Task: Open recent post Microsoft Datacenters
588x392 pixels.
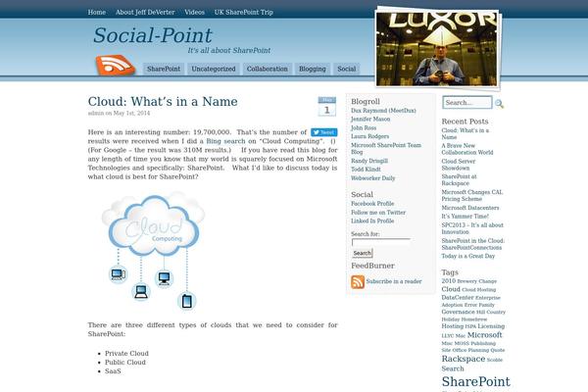Action: coord(470,208)
